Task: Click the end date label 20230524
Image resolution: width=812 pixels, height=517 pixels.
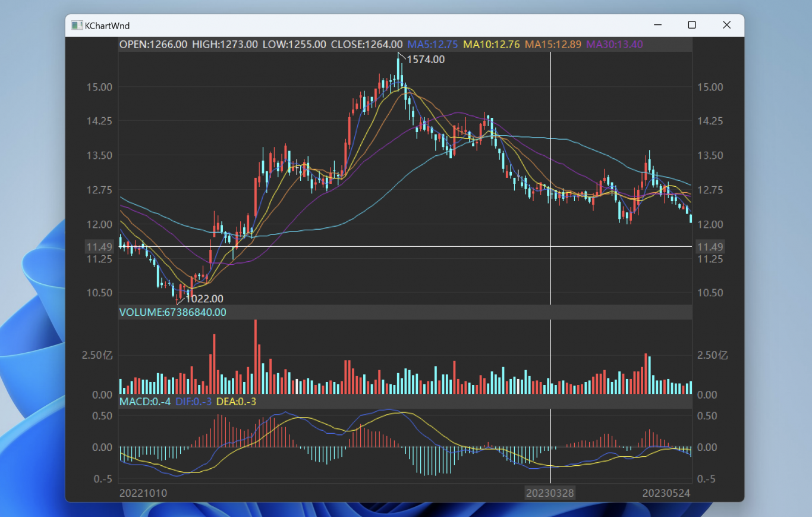Action: [666, 493]
